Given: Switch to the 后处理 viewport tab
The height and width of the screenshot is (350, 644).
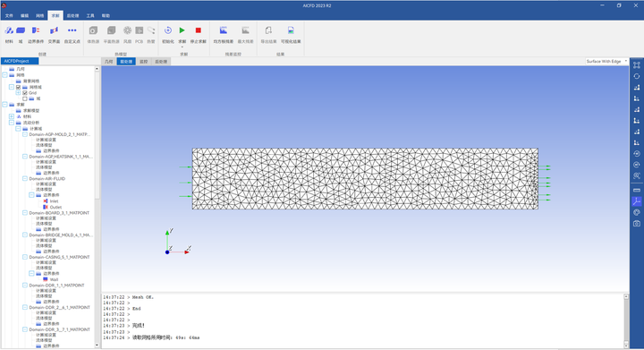Looking at the screenshot, I should pos(161,61).
